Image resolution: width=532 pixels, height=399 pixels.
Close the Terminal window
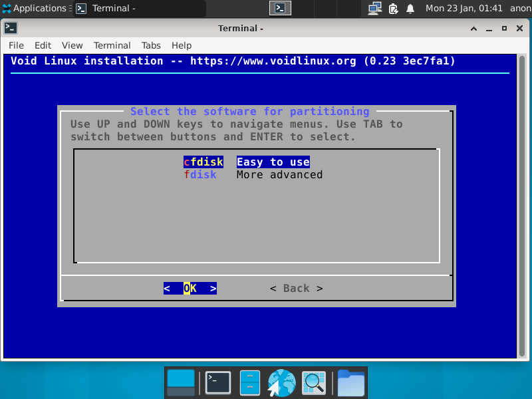pyautogui.click(x=519, y=29)
